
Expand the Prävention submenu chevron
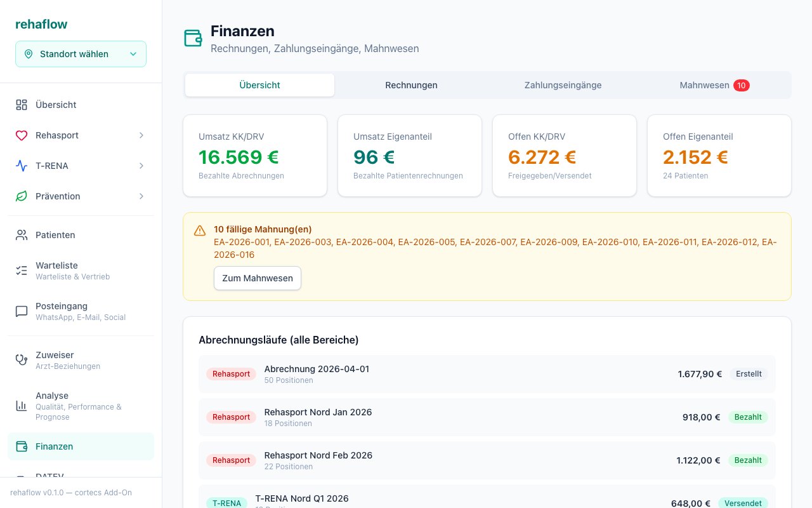(141, 196)
